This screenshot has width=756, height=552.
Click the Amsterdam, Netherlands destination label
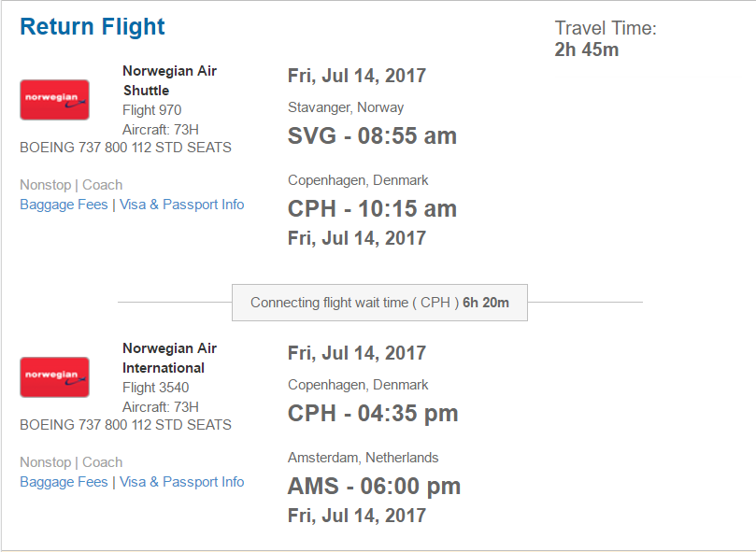(x=364, y=457)
